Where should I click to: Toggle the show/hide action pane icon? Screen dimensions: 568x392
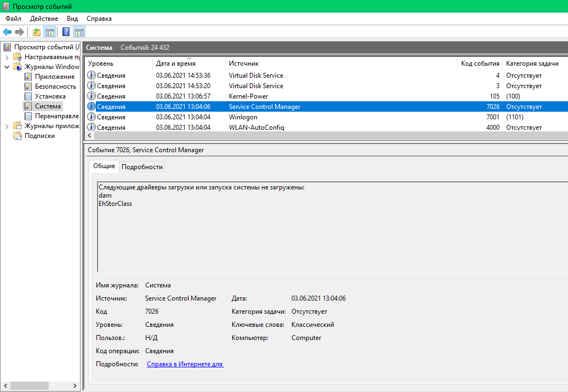pos(79,32)
